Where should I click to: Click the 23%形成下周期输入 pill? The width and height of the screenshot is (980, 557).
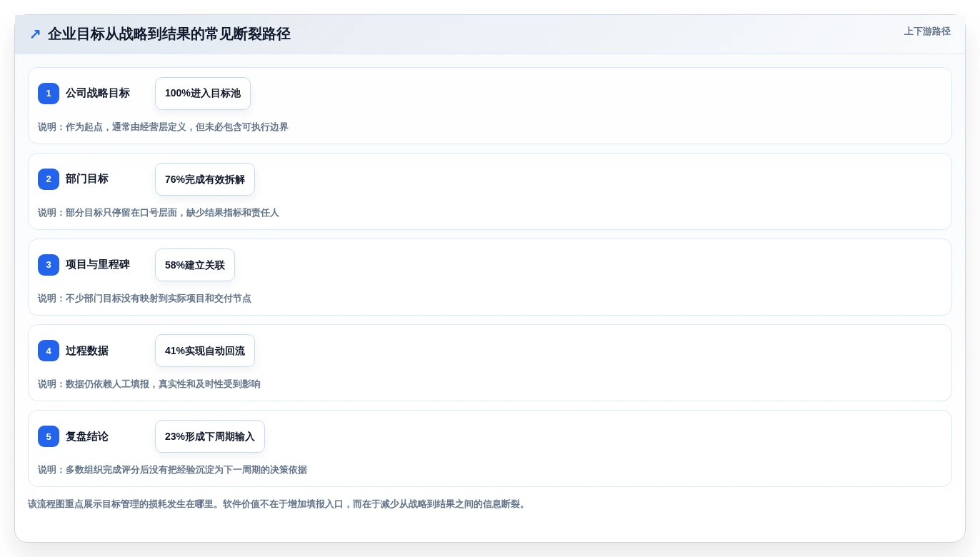[x=210, y=436]
